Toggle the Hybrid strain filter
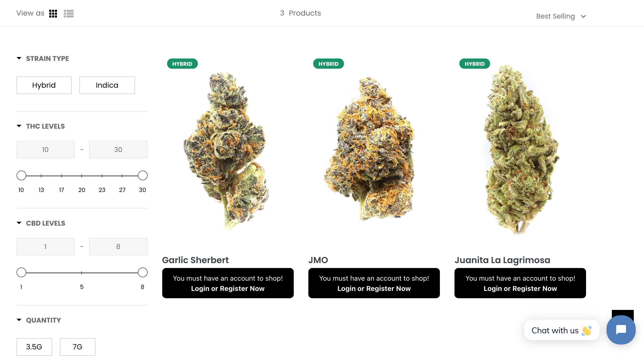 pyautogui.click(x=44, y=85)
